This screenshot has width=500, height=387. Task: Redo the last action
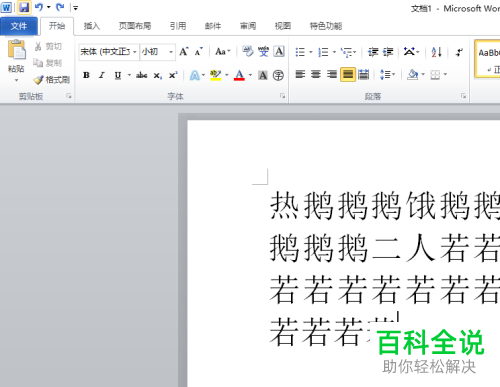60,7
